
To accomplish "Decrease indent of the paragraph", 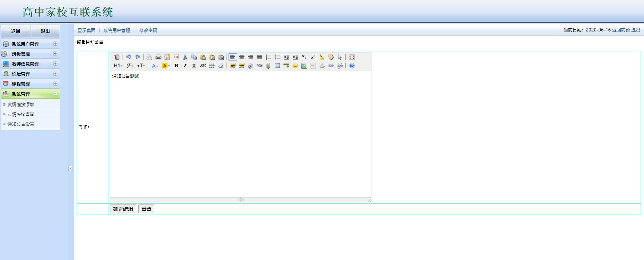I will [295, 57].
